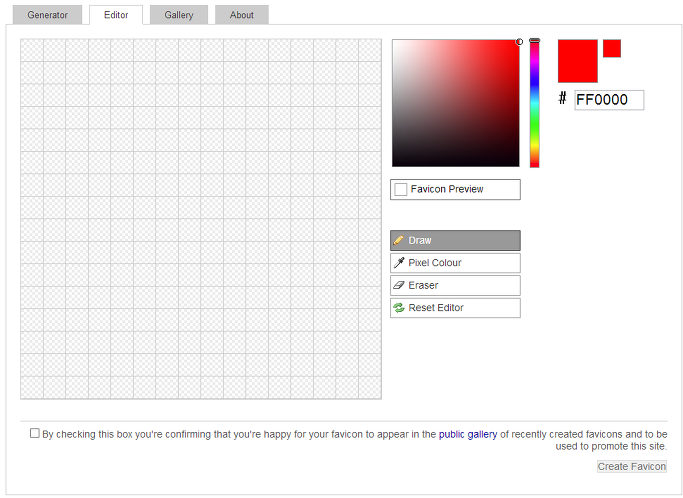Select the Draw pencil tool
This screenshot has width=683, height=498.
point(455,241)
